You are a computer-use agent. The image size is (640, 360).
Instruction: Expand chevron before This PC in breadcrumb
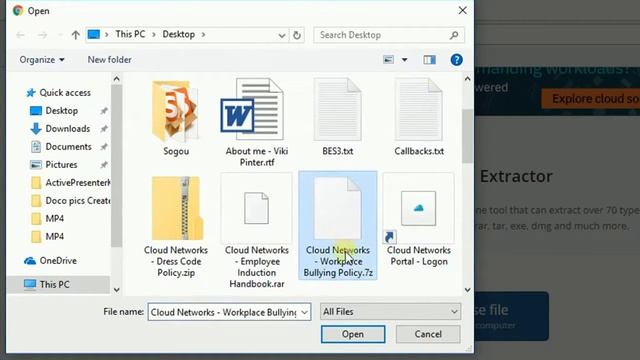(107, 35)
